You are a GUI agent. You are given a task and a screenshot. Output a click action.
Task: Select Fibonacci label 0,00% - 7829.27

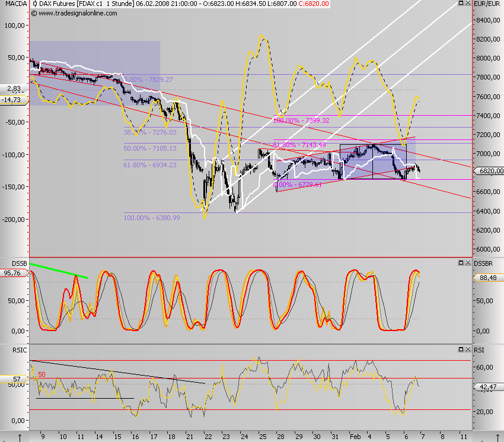[148, 80]
